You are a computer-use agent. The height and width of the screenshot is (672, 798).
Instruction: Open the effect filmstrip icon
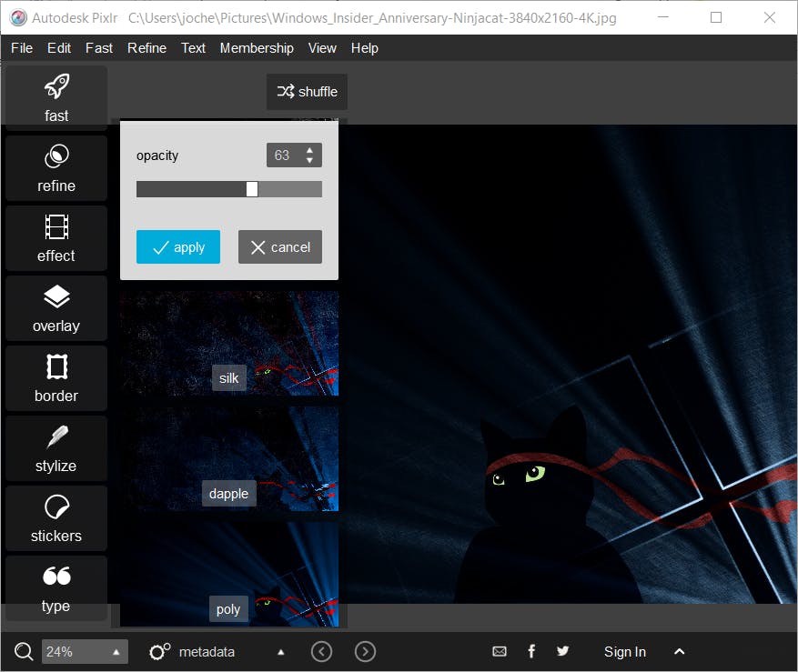56,226
